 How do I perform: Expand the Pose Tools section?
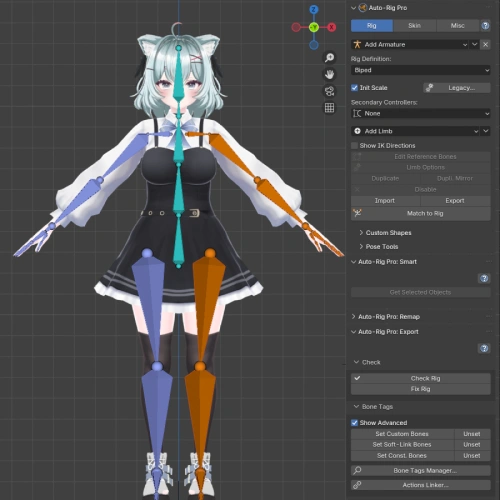point(379,247)
